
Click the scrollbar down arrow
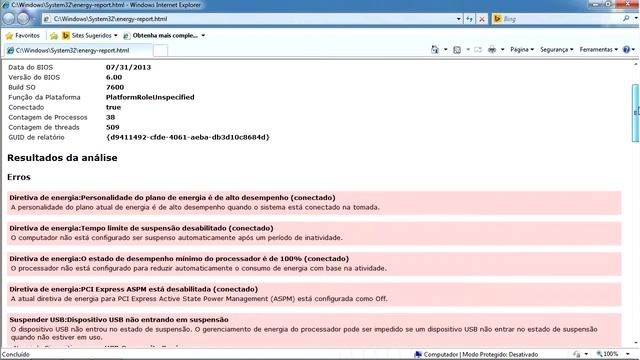[x=636, y=344]
